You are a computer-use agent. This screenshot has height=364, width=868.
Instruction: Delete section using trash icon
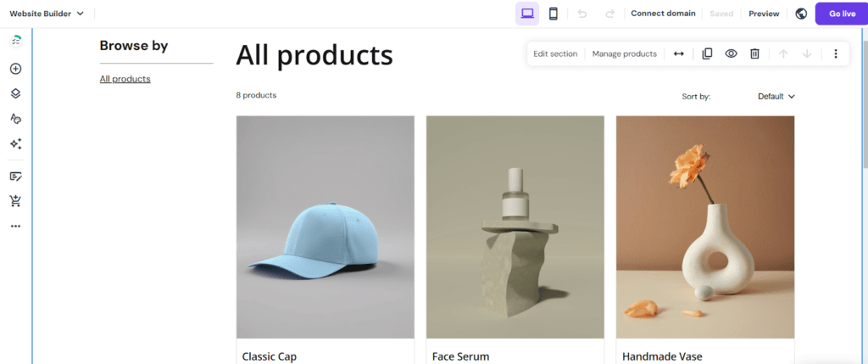[x=754, y=53]
